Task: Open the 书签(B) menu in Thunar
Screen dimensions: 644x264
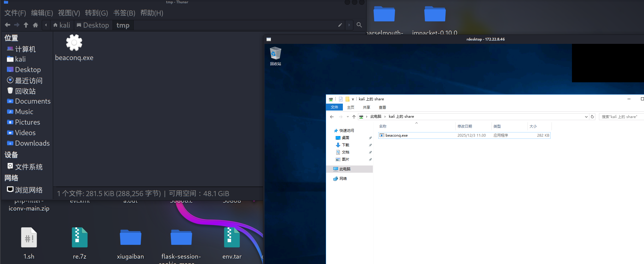Action: tap(124, 13)
